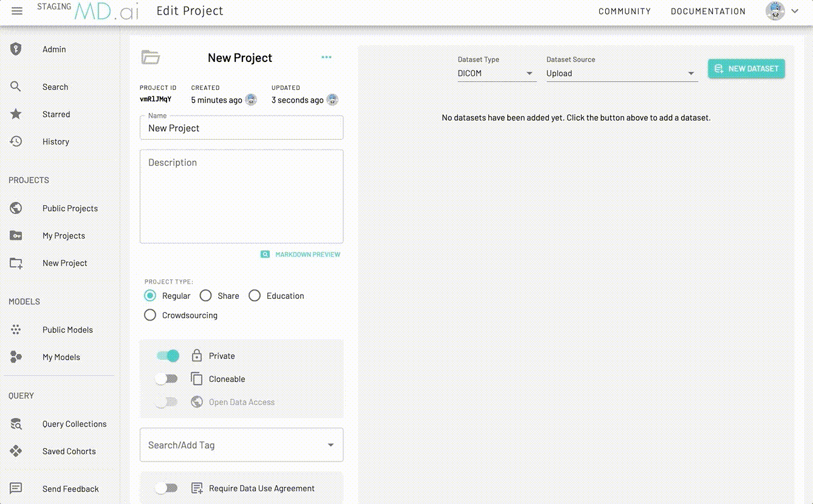
Task: Click the NEW DATASET button
Action: click(x=746, y=69)
